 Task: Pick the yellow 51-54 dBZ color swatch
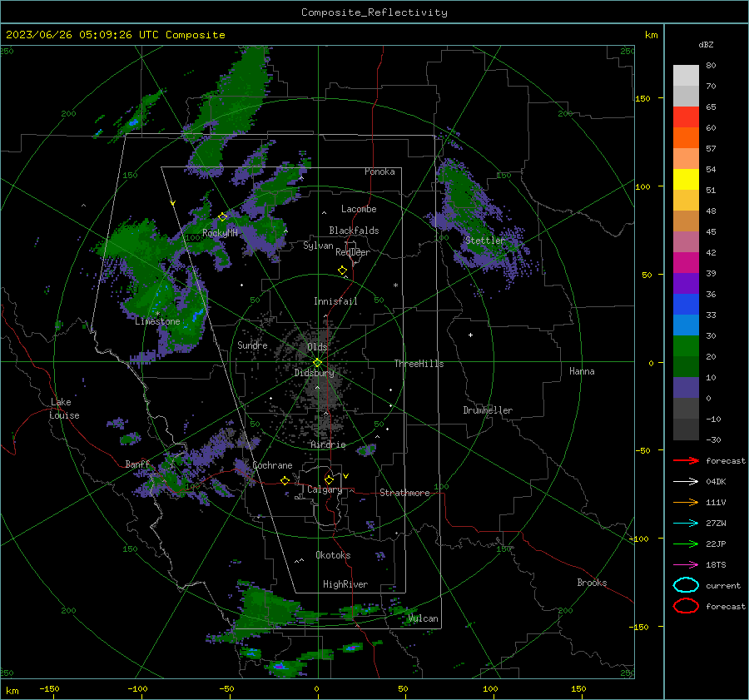coord(686,179)
